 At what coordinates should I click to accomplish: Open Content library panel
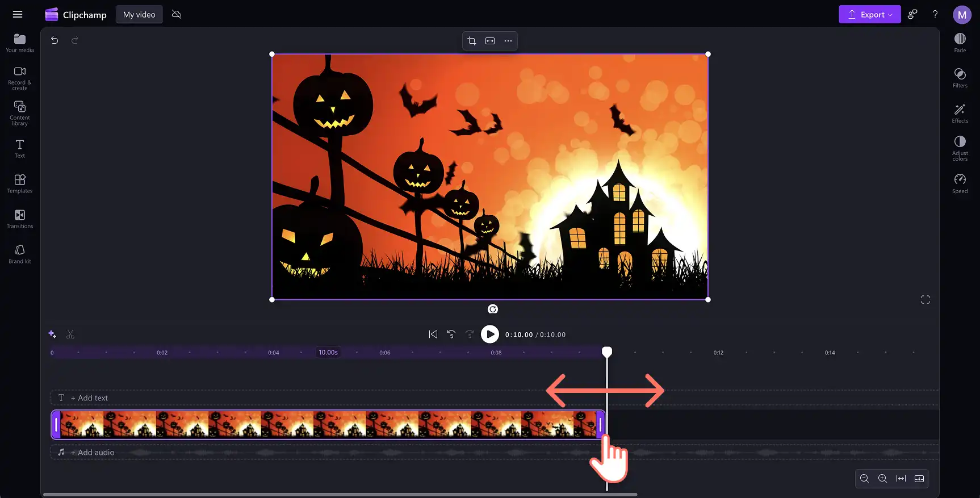click(x=20, y=114)
